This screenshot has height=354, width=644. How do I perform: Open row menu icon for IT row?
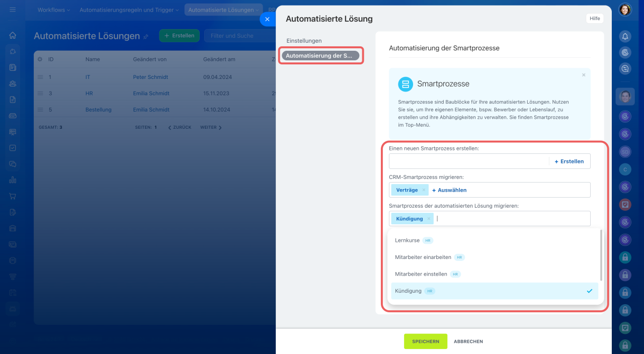(x=40, y=77)
